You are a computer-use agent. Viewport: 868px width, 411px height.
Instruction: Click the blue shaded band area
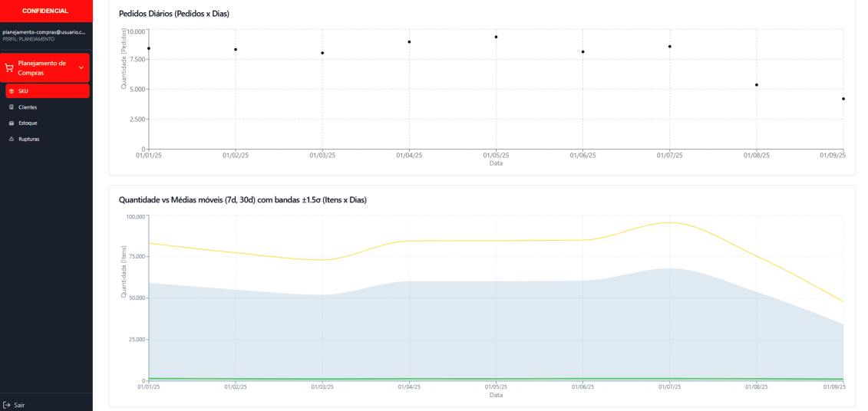click(460, 330)
